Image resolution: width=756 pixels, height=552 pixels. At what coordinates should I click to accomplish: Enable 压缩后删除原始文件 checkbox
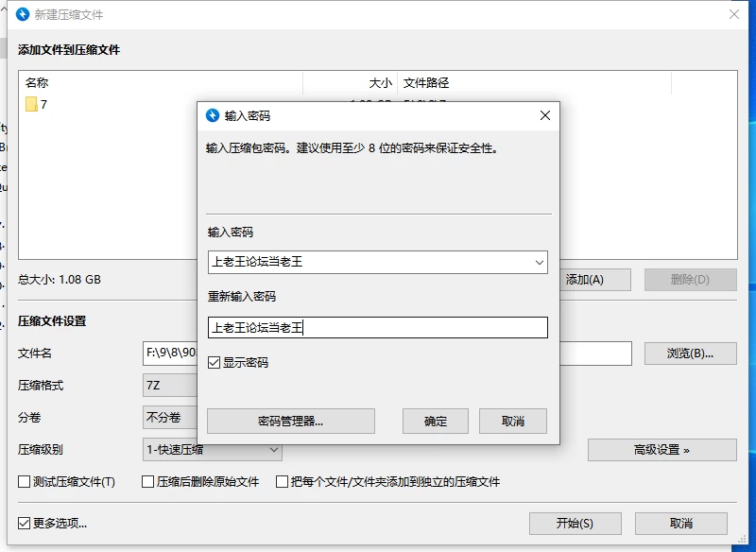(x=148, y=482)
